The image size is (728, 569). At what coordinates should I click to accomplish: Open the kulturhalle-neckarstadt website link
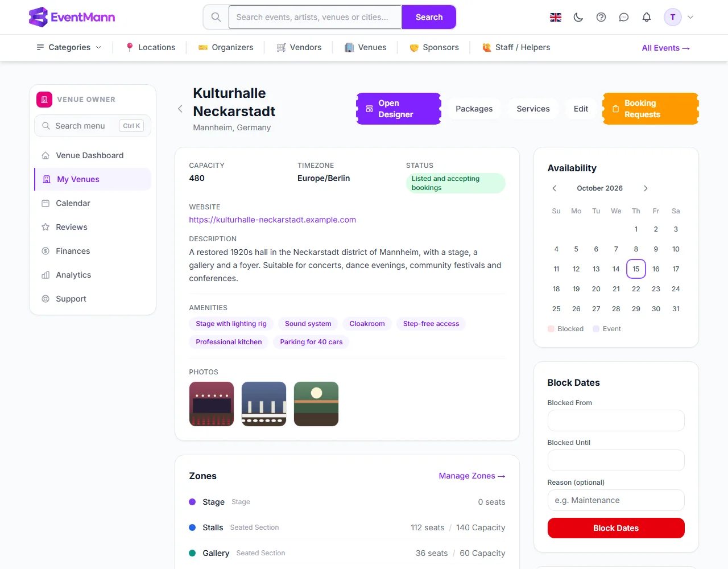coord(272,220)
